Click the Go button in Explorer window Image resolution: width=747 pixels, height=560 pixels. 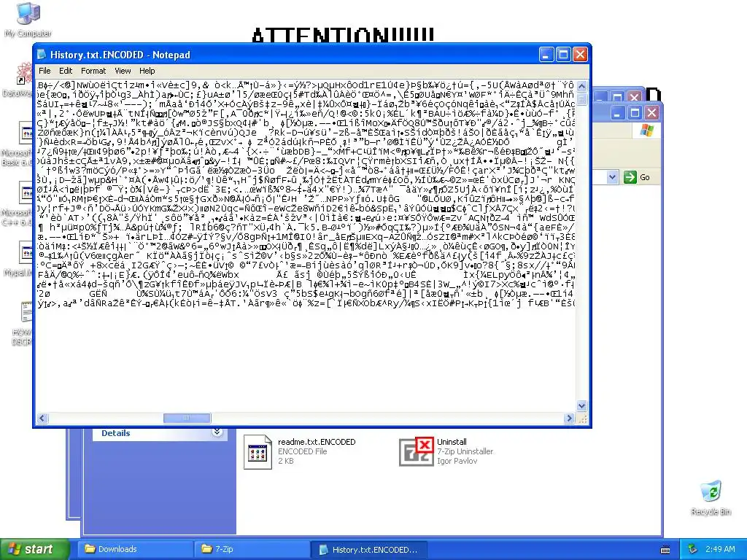638,177
